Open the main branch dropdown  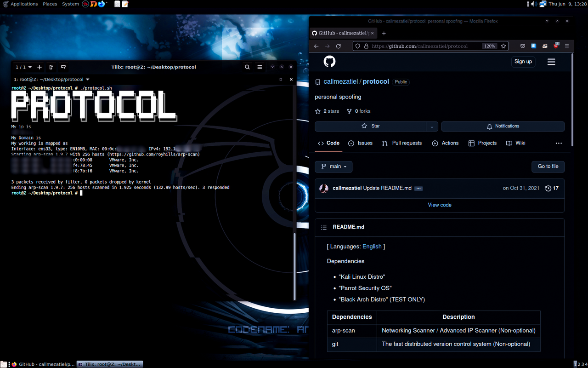(x=334, y=167)
